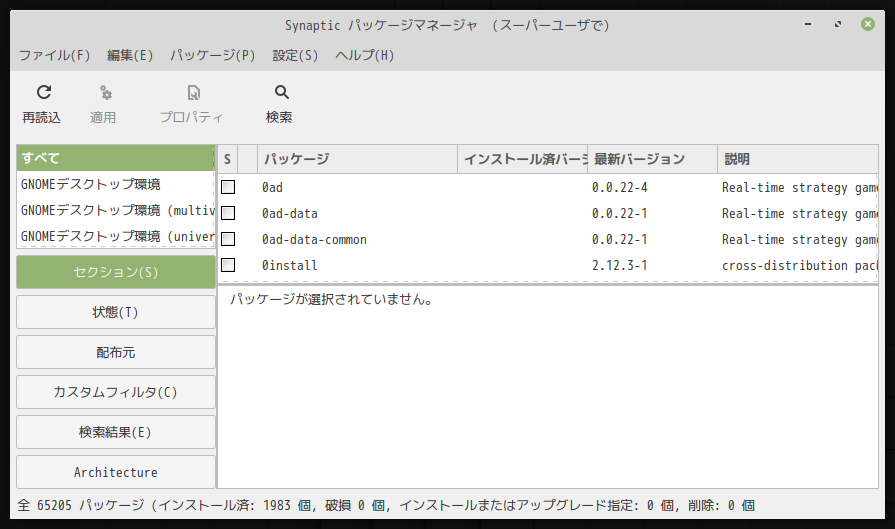
Task: Click the status bar package count
Action: [x=386, y=505]
